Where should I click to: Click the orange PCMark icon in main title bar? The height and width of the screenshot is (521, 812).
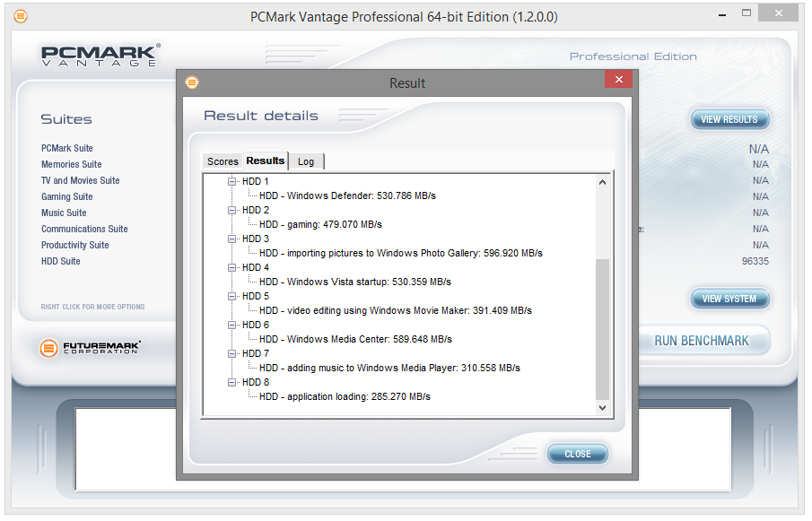click(21, 16)
